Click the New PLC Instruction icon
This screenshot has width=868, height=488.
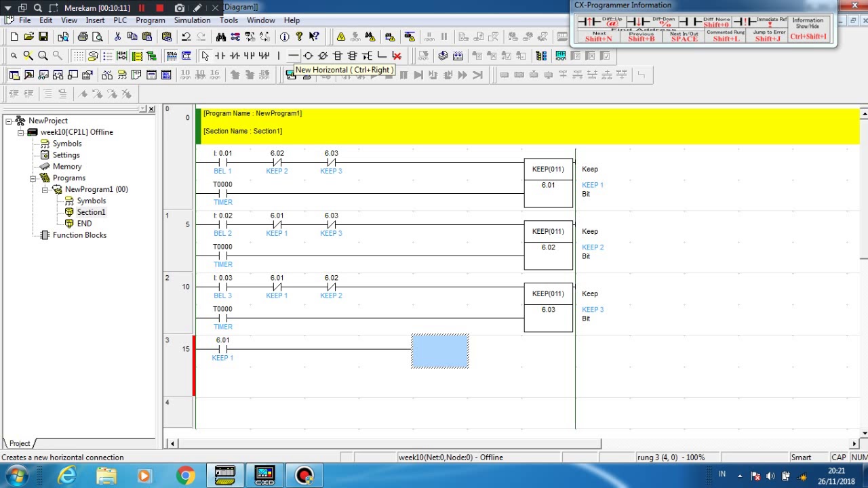338,56
